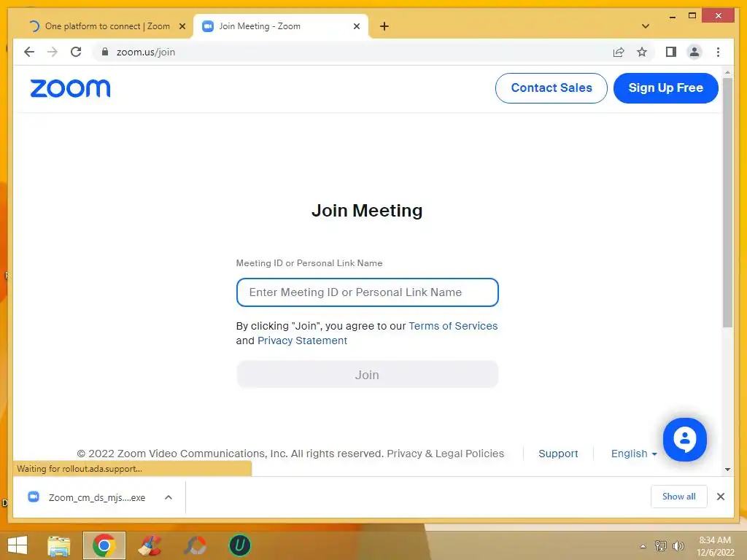747x560 pixels.
Task: Click the Zoom logo
Action: (x=70, y=88)
